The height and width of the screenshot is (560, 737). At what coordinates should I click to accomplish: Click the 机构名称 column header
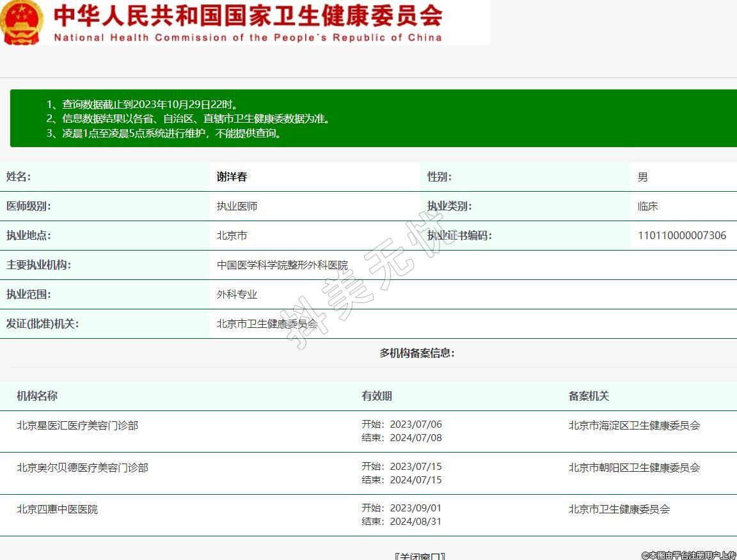[37, 396]
